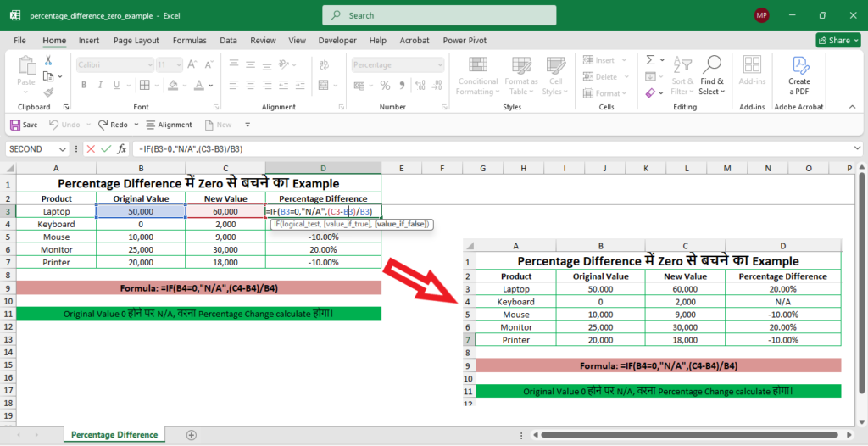Viewport: 868px width, 446px height.
Task: Click the Cut scissors icon
Action: pyautogui.click(x=48, y=61)
